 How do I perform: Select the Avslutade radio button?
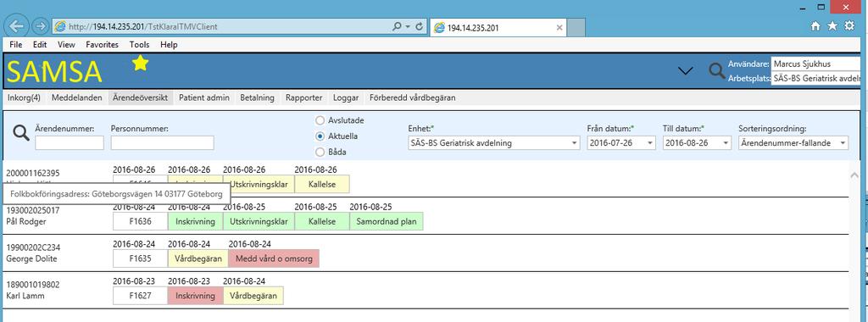pos(320,120)
